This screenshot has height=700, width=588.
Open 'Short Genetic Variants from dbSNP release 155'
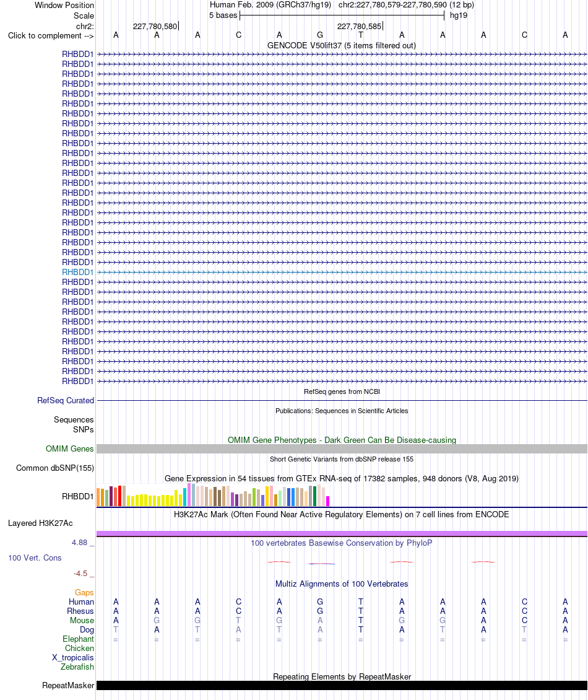tap(341, 459)
